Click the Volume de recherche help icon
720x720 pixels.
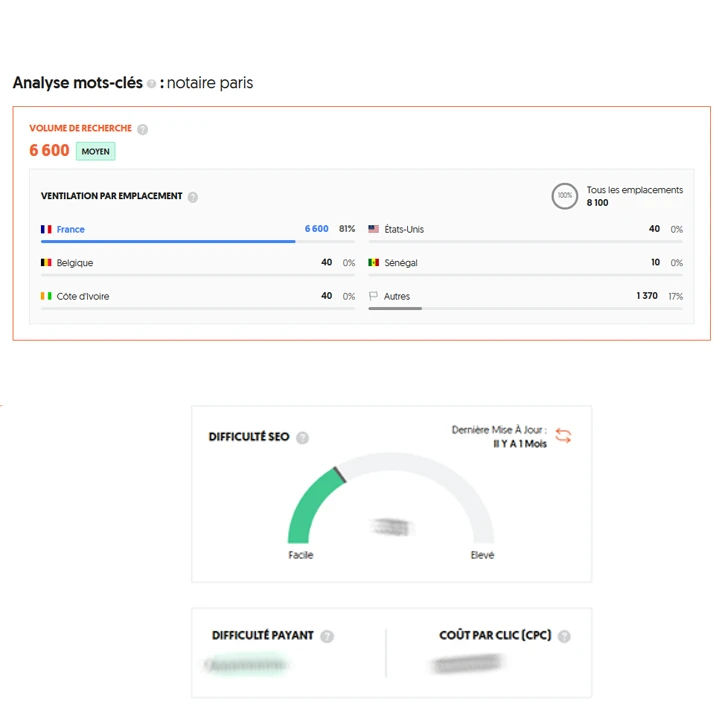(x=142, y=129)
